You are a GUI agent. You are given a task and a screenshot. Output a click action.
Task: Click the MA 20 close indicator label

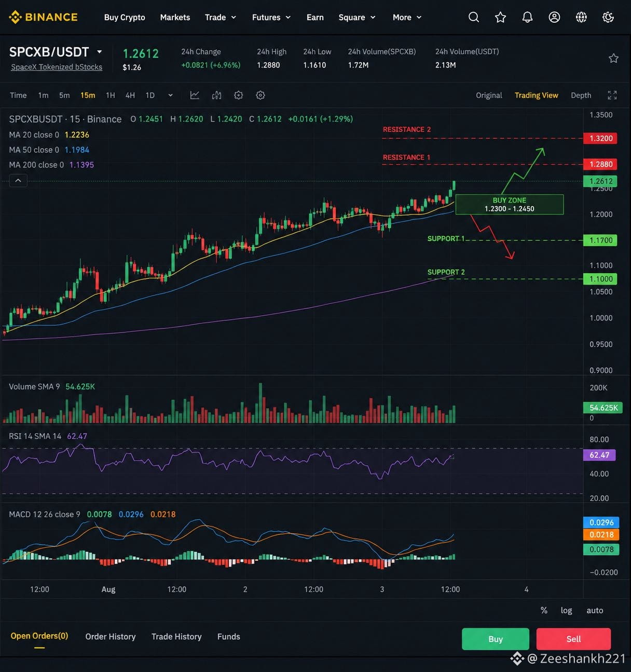tap(34, 135)
